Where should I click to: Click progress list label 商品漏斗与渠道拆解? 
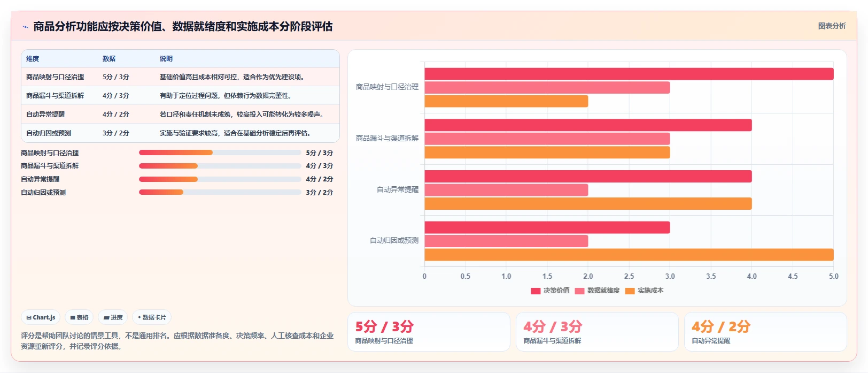coord(50,166)
